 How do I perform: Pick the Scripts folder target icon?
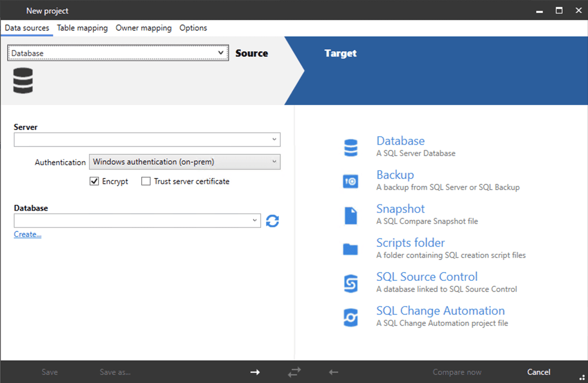coord(351,248)
